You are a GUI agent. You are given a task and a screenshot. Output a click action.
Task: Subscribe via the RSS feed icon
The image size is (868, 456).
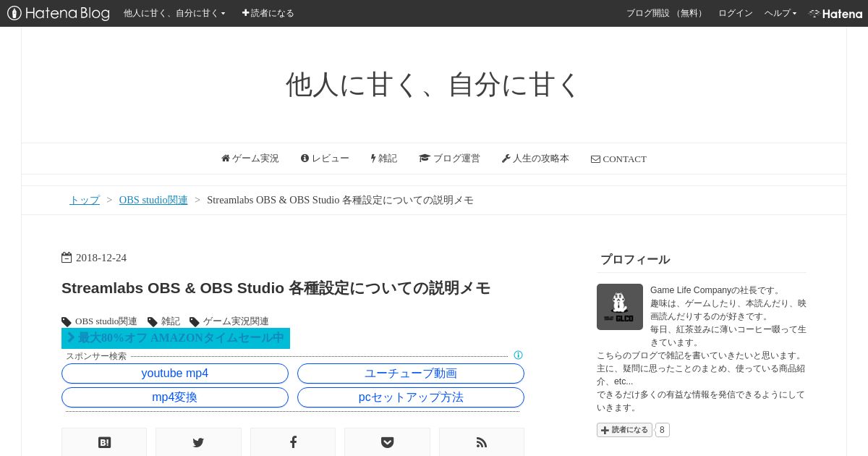(482, 442)
